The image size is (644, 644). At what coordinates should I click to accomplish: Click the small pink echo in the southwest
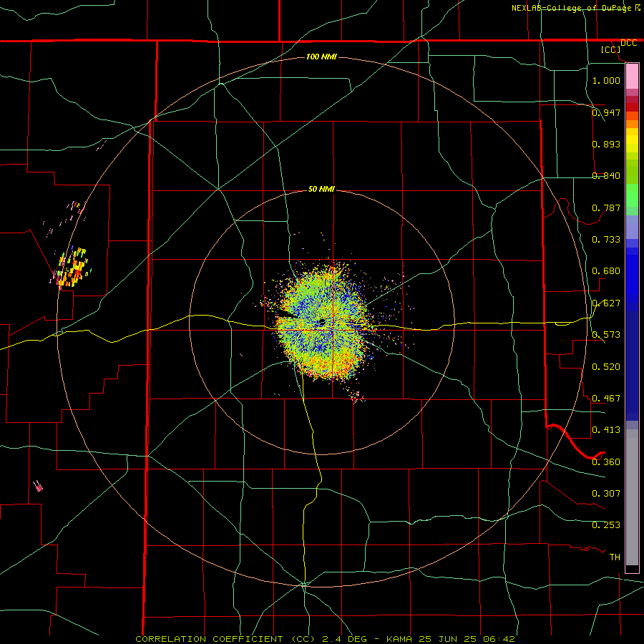click(x=38, y=487)
